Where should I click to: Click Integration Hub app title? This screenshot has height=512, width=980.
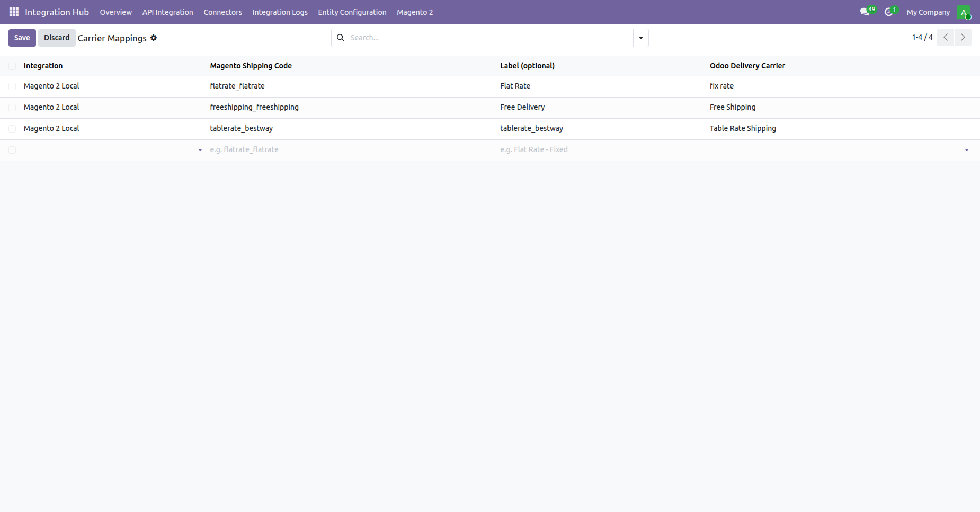(x=57, y=12)
